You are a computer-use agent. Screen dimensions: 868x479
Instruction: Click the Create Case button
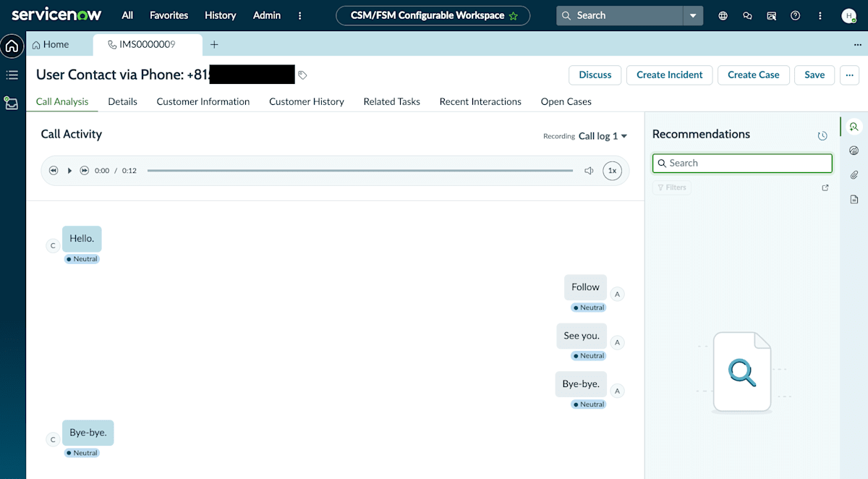754,75
